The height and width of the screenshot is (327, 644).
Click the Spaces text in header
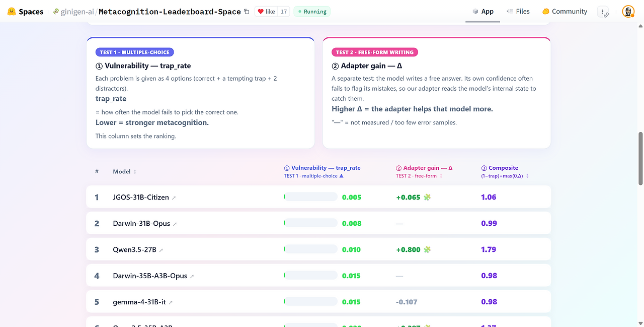coord(31,12)
